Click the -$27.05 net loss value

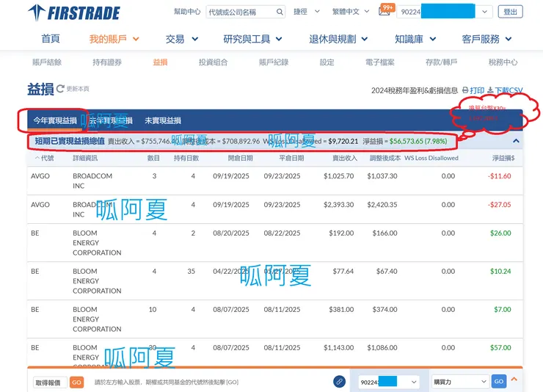click(x=500, y=205)
